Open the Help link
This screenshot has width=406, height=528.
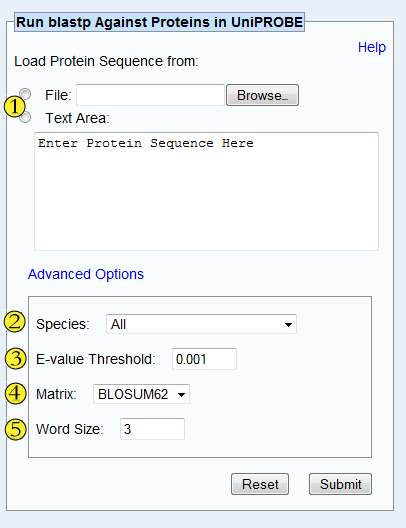372,47
